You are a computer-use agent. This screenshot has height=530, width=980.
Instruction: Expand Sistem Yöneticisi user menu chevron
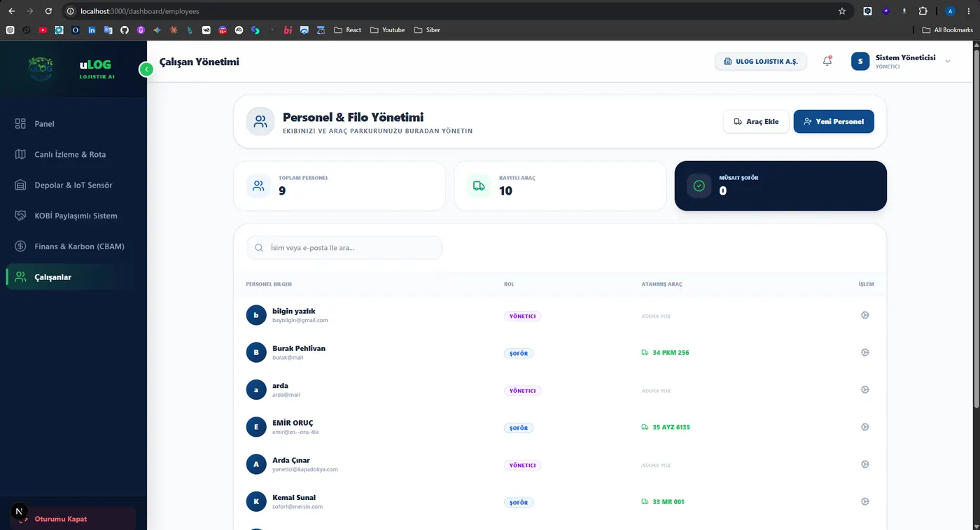pos(948,62)
